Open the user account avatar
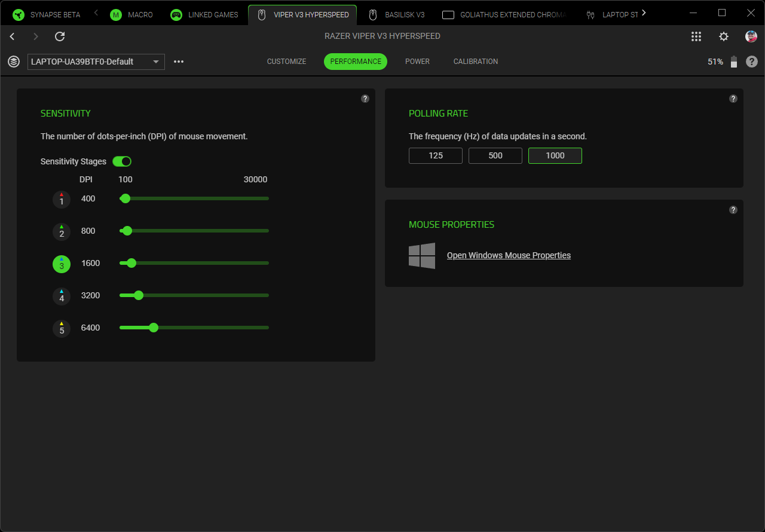The image size is (765, 532). [x=751, y=36]
